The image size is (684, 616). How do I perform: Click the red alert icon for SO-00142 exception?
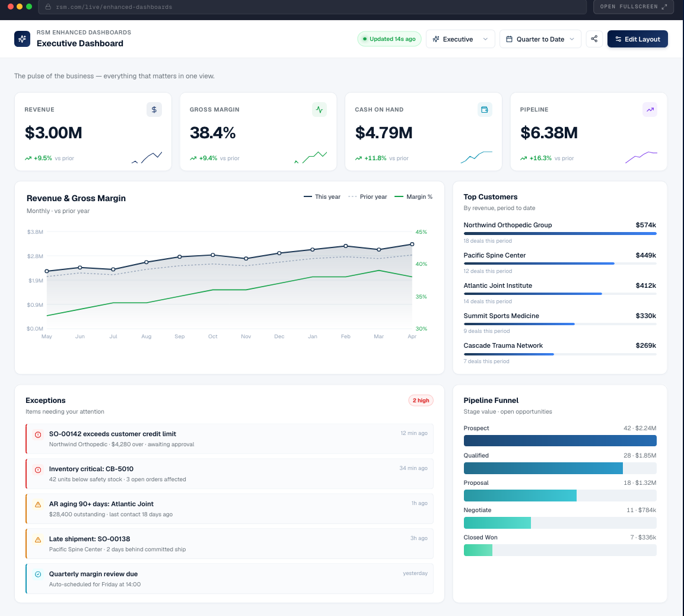pyautogui.click(x=38, y=434)
